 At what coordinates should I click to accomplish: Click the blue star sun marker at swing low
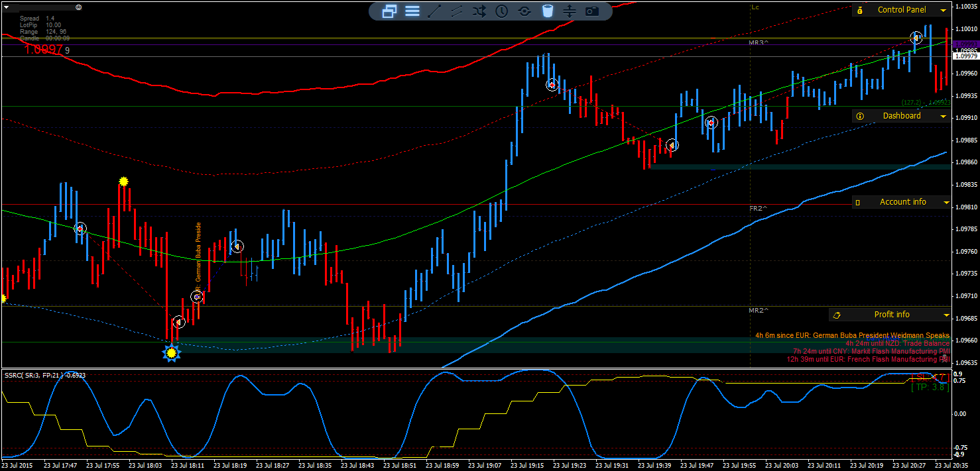coord(172,353)
